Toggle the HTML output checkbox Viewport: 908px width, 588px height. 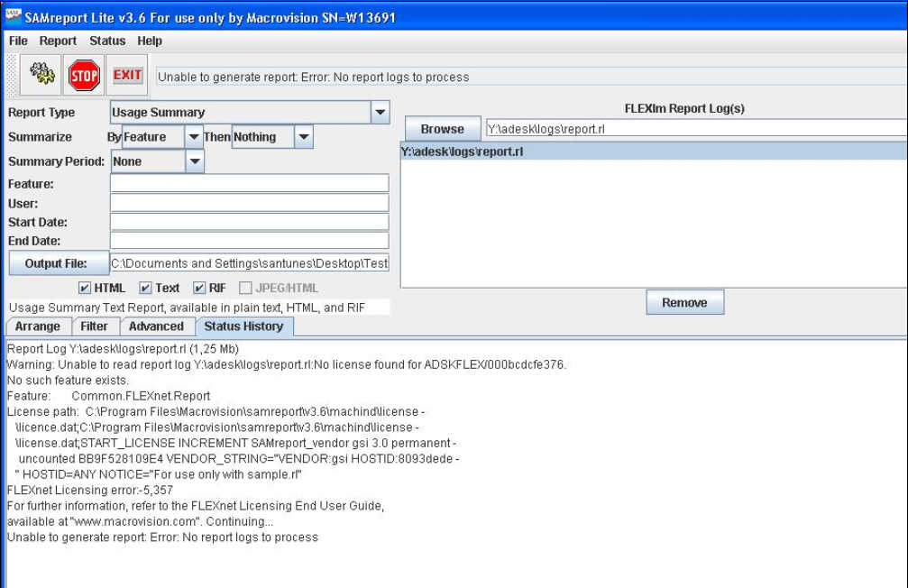pos(85,289)
